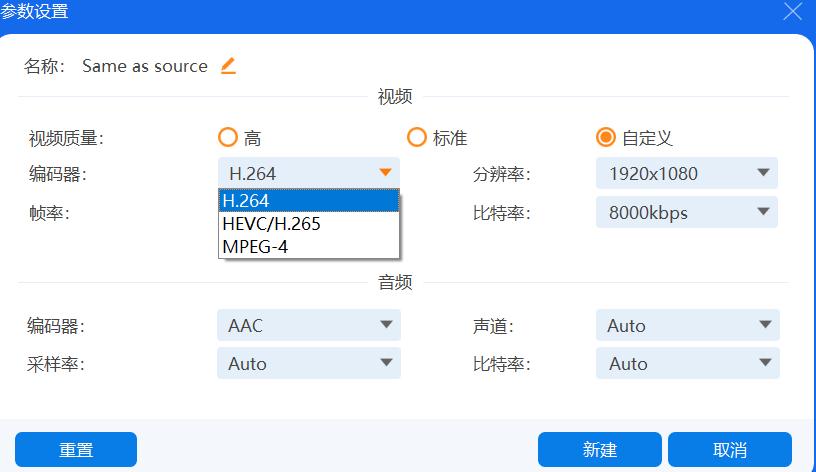Viewport: 816px width, 472px height.
Task: Open the 1920x1080 resolution dropdown
Action: pos(686,173)
